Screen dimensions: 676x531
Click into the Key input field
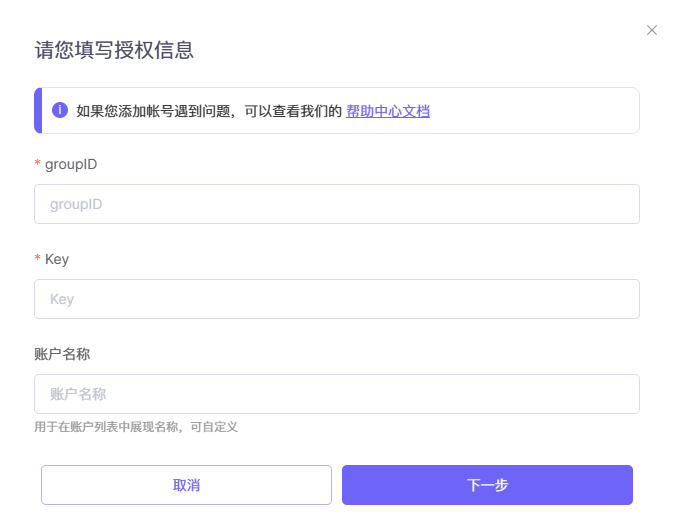(x=337, y=299)
